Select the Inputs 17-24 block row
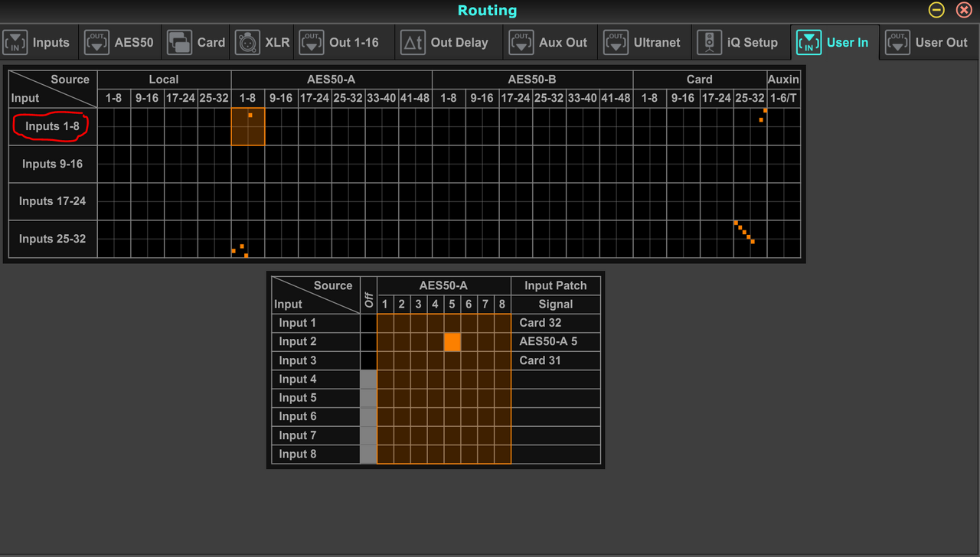The height and width of the screenshot is (557, 980). tap(53, 201)
